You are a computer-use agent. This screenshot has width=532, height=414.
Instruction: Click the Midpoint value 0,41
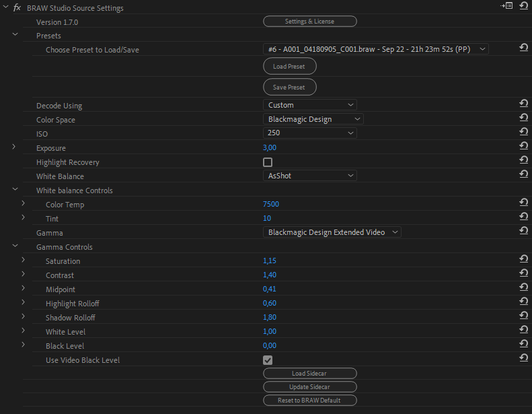pyautogui.click(x=270, y=289)
